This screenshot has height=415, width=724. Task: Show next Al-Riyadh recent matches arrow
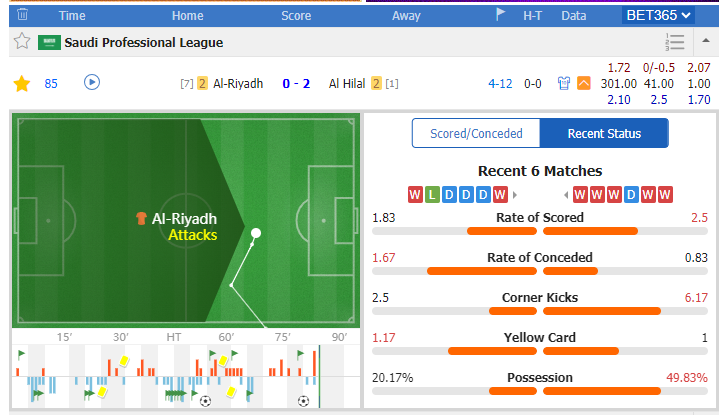point(515,195)
